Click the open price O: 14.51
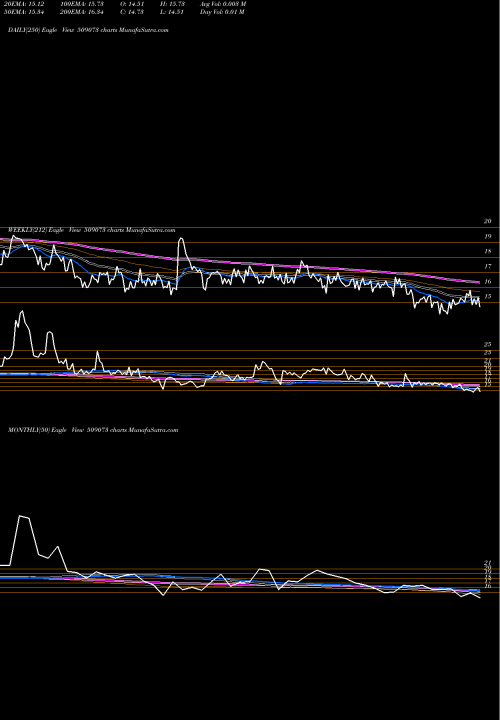The image size is (500, 720). point(132,4)
